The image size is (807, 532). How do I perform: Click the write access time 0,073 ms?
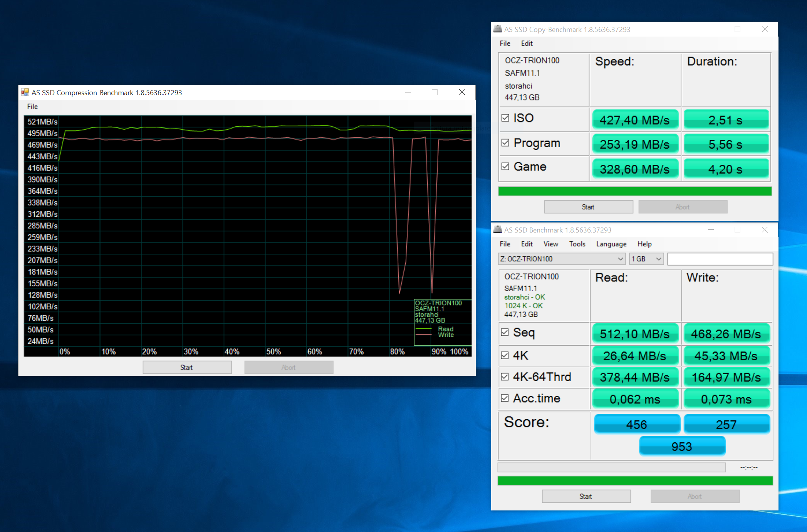726,399
